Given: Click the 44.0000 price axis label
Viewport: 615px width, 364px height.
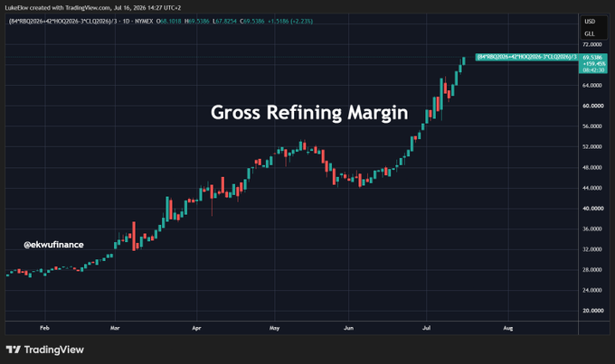Looking at the screenshot, I should (x=592, y=188).
